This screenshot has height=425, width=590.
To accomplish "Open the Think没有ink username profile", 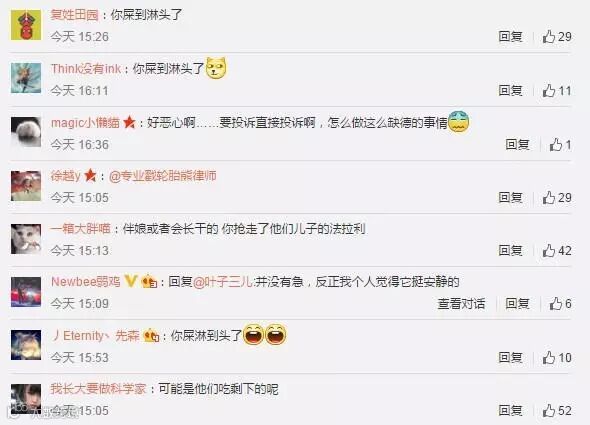I will coord(86,69).
